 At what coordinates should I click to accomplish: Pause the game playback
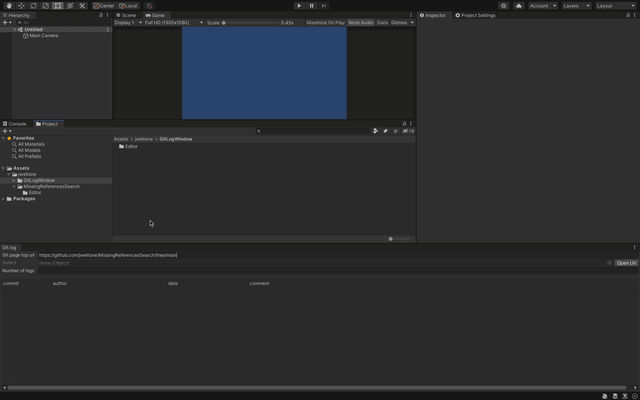(x=311, y=6)
